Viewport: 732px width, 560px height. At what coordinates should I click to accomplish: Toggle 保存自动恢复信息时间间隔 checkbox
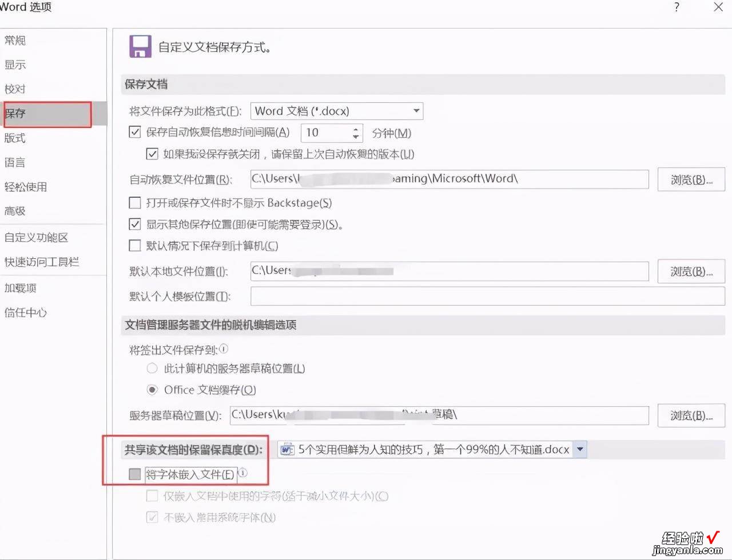coord(135,133)
